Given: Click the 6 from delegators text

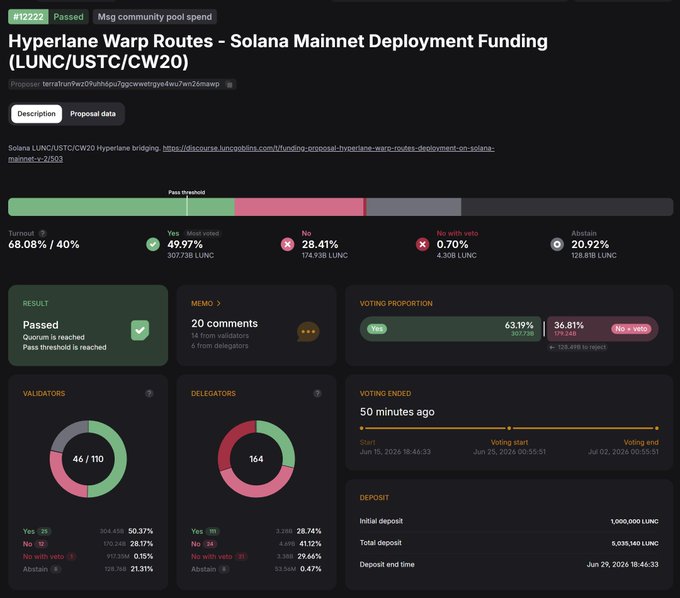Looking at the screenshot, I should coord(220,346).
